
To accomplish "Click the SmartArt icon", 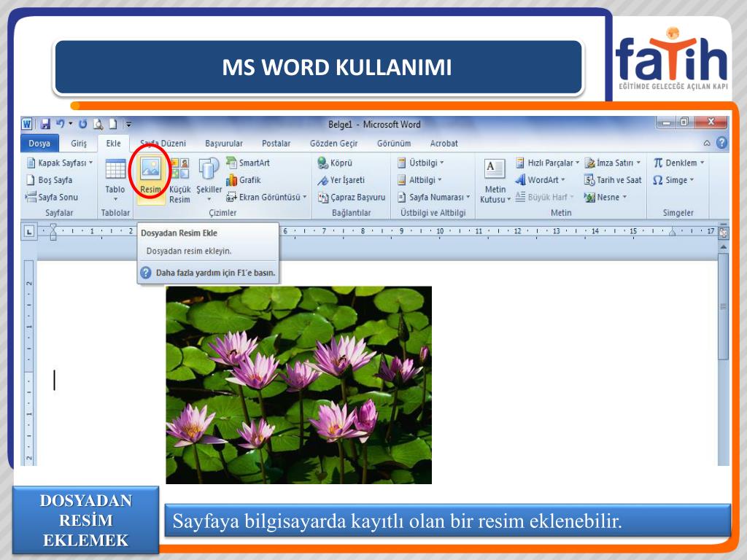I will click(231, 163).
